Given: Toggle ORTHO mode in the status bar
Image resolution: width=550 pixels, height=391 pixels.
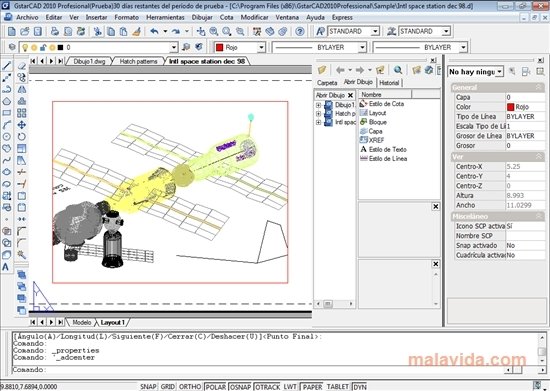Looking at the screenshot, I should [x=190, y=387].
